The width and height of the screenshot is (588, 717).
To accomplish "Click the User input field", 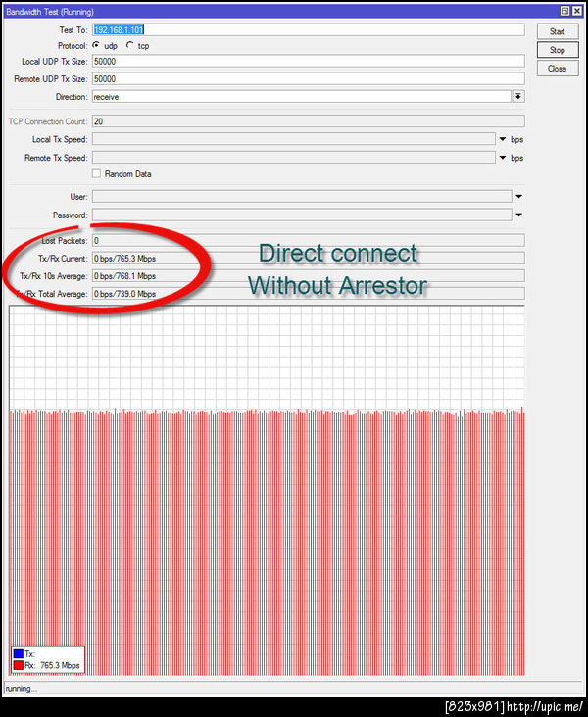I will [x=302, y=197].
